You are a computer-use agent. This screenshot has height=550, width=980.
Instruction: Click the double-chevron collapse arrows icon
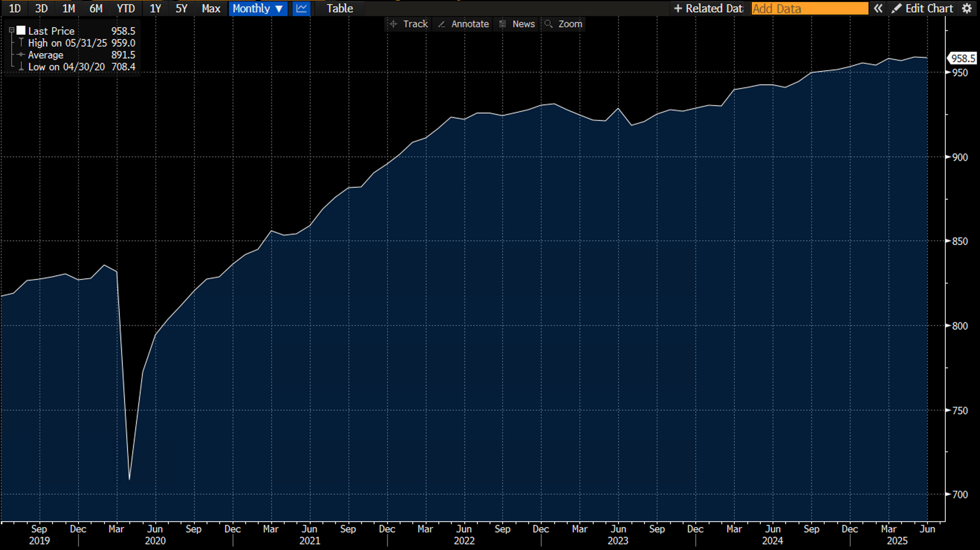pyautogui.click(x=878, y=9)
